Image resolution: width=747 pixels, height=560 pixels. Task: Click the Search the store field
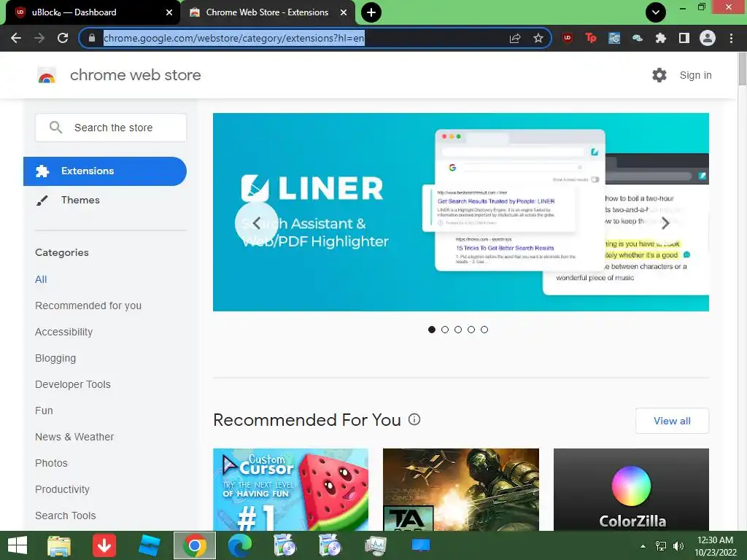[111, 128]
